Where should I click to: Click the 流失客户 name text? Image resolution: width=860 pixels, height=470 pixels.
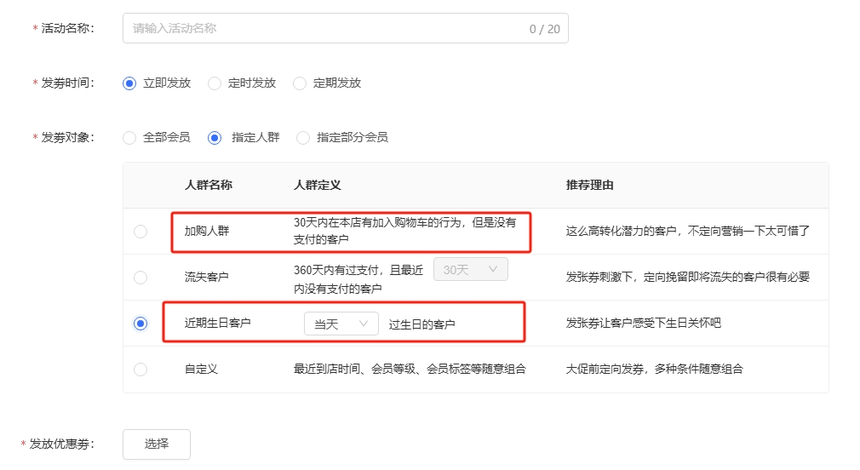point(207,277)
